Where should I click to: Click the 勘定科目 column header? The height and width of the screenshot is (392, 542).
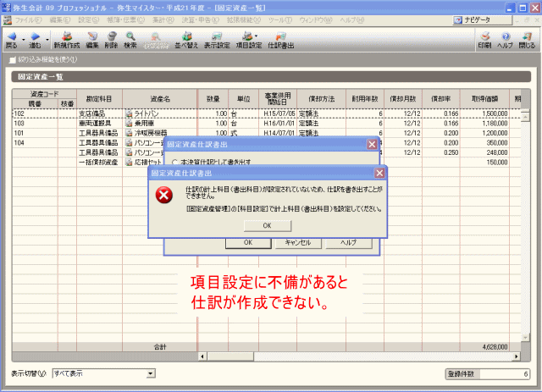click(99, 99)
